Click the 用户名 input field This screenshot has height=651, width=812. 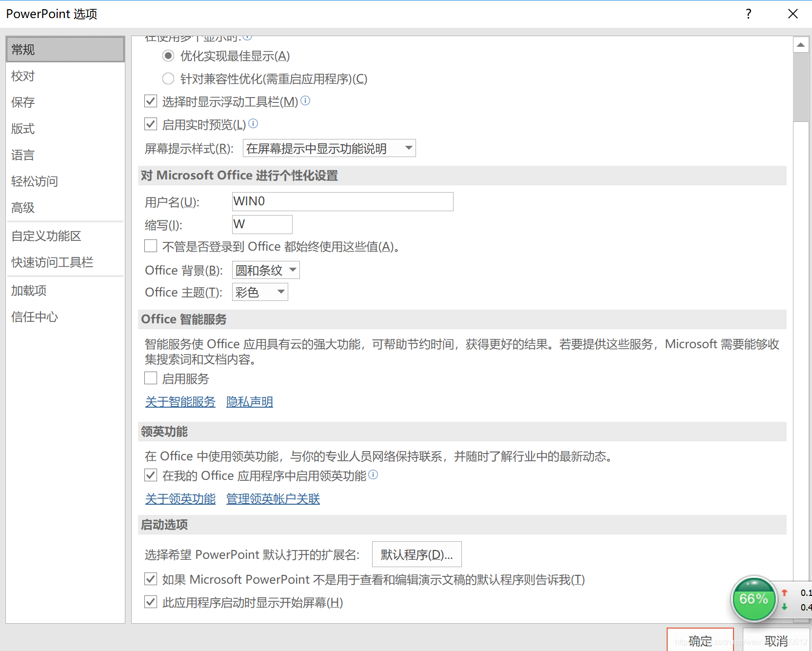tap(343, 201)
